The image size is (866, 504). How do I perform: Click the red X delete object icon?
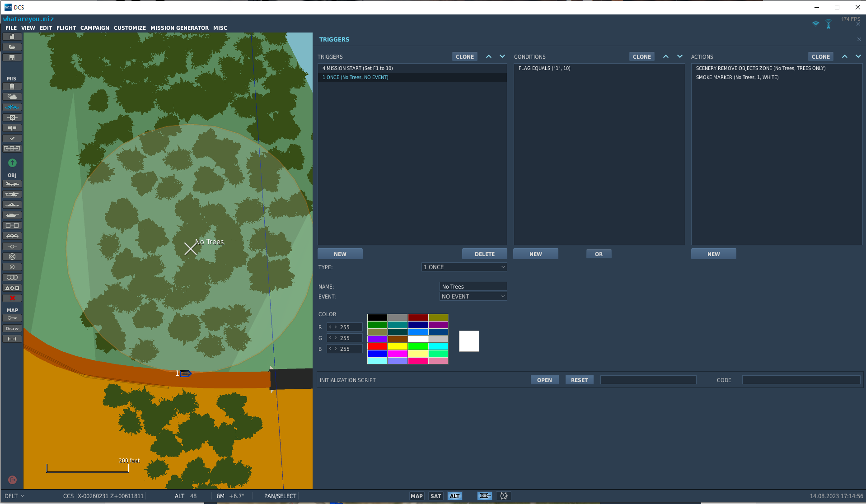pos(12,298)
